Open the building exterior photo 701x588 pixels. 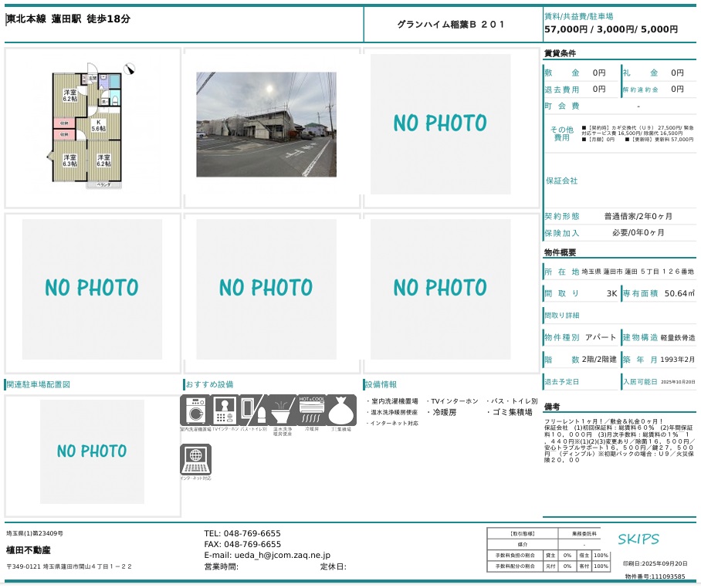click(266, 125)
